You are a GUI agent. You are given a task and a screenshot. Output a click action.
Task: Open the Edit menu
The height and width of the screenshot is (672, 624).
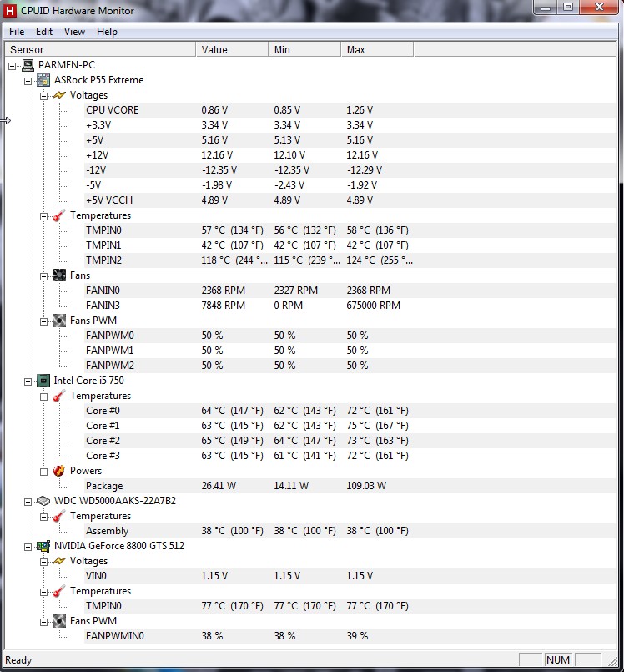[44, 32]
